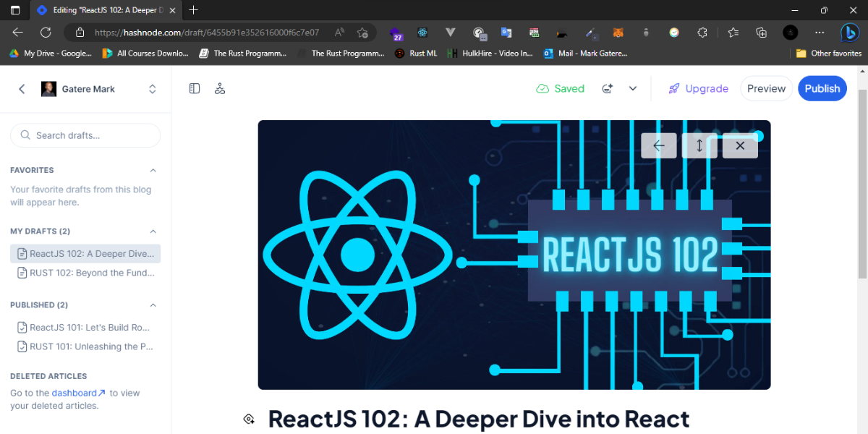Open the Preview button
Image resolution: width=868 pixels, height=434 pixels.
[x=766, y=88]
